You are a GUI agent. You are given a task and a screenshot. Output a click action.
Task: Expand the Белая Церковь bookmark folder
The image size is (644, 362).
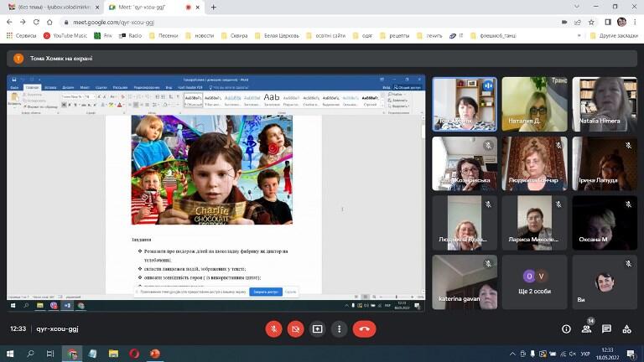278,36
